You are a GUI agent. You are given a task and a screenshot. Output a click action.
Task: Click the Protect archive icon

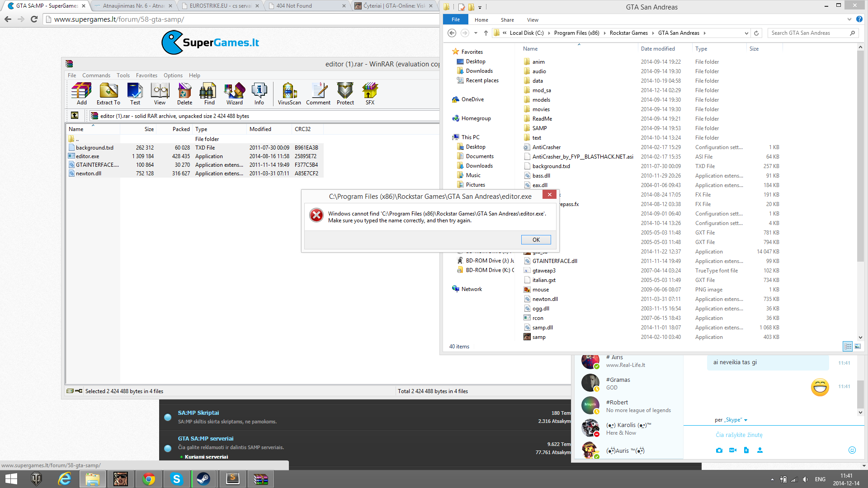click(345, 94)
